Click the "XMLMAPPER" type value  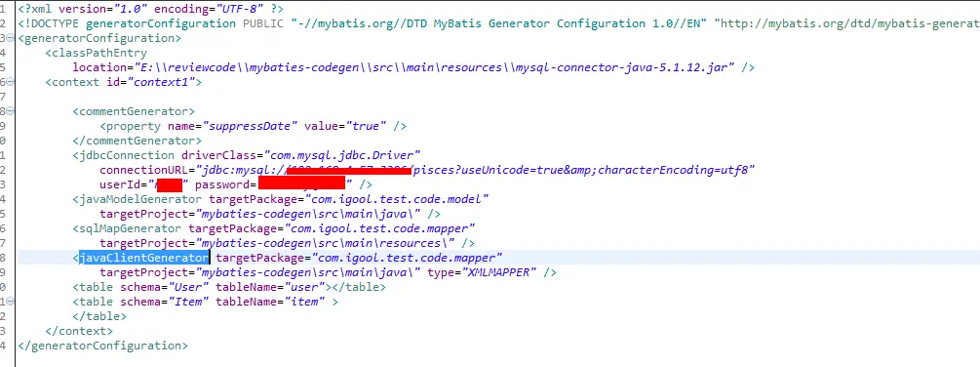pyautogui.click(x=499, y=272)
